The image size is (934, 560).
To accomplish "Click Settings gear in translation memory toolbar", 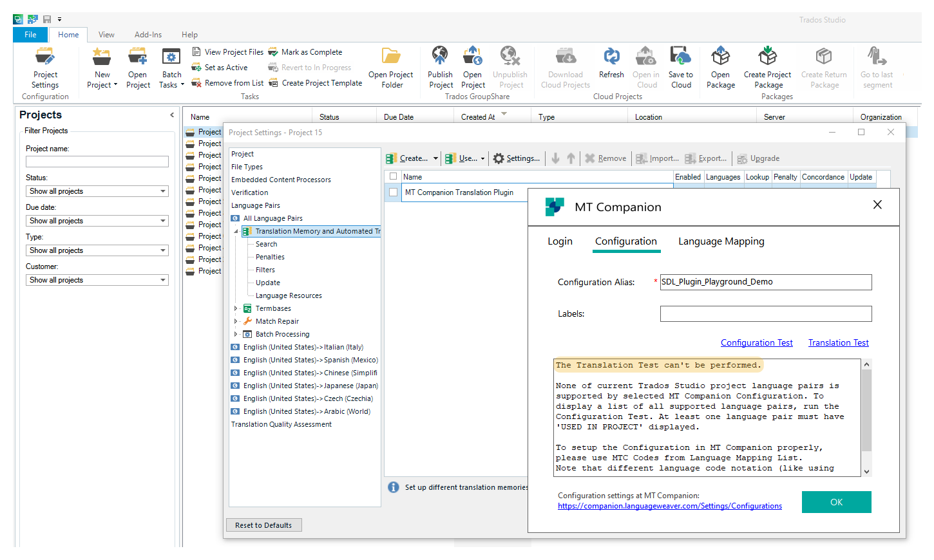I will [517, 158].
